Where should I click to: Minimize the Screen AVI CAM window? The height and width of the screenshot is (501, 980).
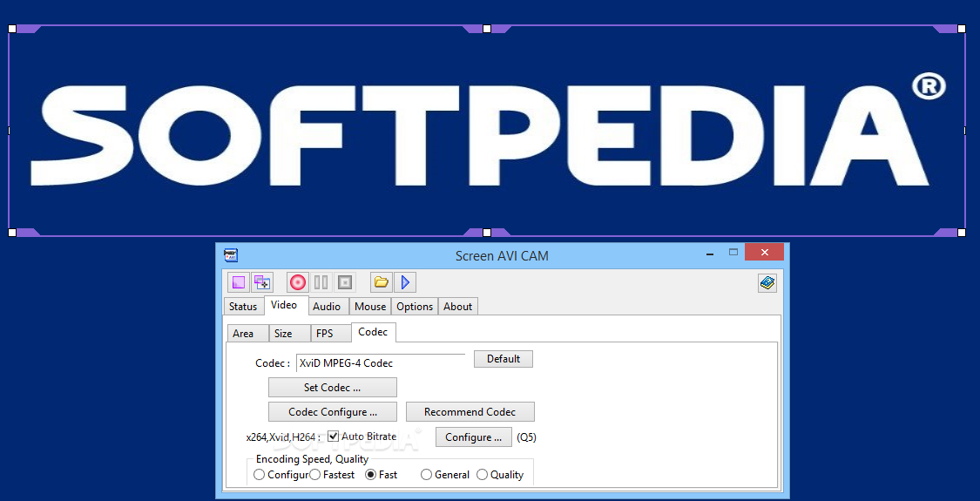coord(711,254)
